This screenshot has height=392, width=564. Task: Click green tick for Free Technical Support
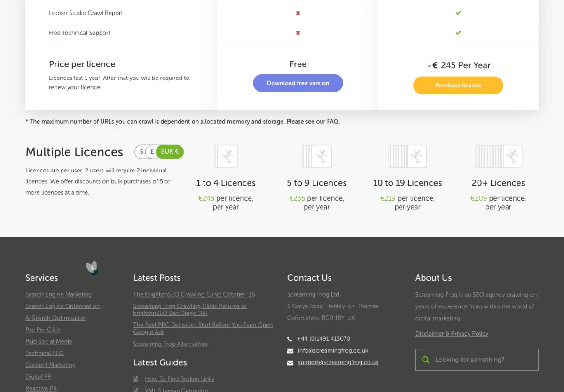tap(458, 33)
